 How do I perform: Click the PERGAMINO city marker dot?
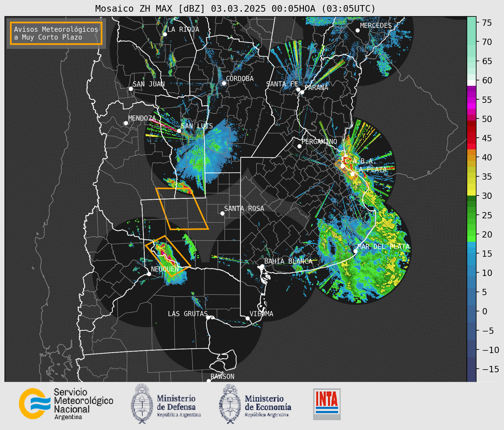(x=299, y=146)
